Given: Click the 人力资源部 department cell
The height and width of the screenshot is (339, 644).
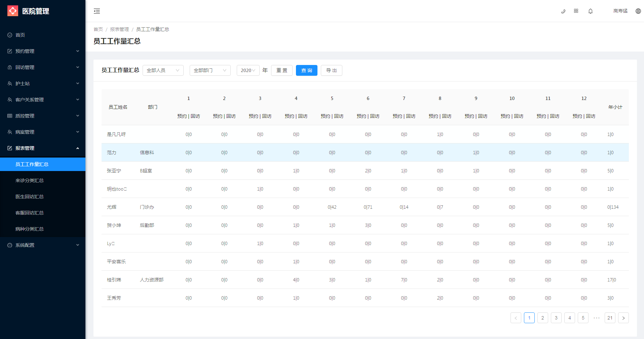Looking at the screenshot, I should (x=152, y=280).
